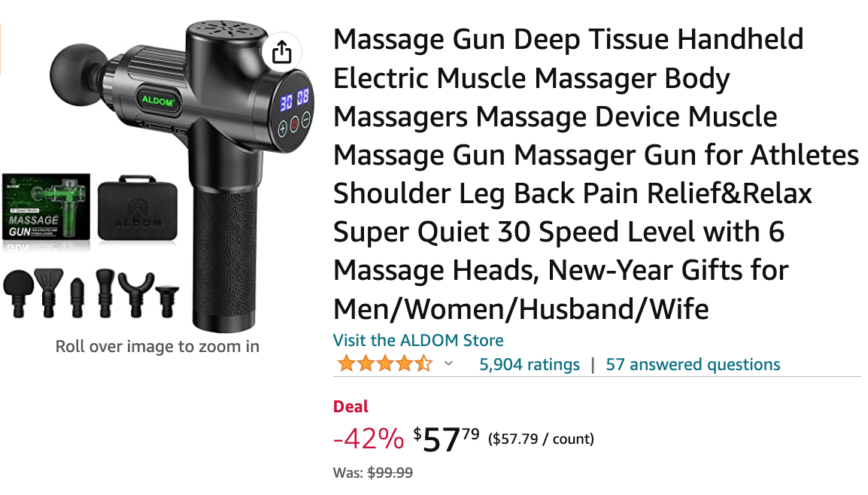Screen dimensions: 868x495
Task: Click the share icon on product image
Action: click(282, 53)
